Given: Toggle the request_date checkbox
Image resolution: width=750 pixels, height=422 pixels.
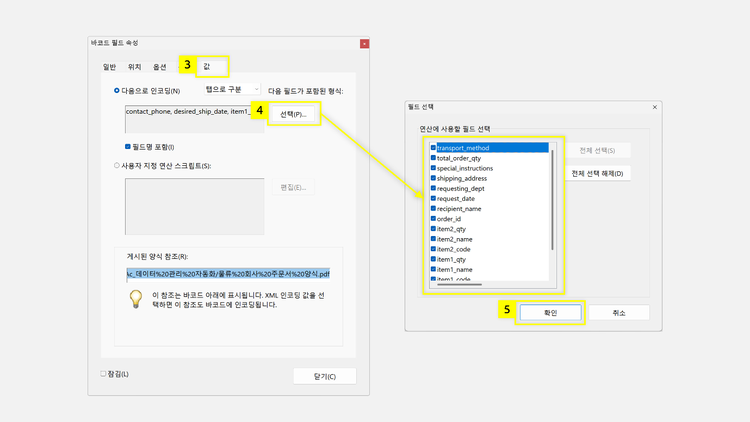Looking at the screenshot, I should 433,198.
